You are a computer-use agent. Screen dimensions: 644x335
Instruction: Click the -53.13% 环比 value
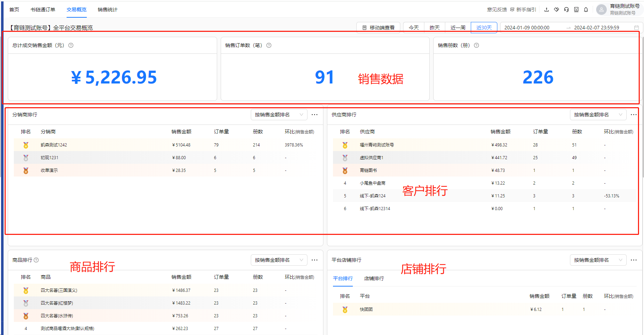pos(611,196)
